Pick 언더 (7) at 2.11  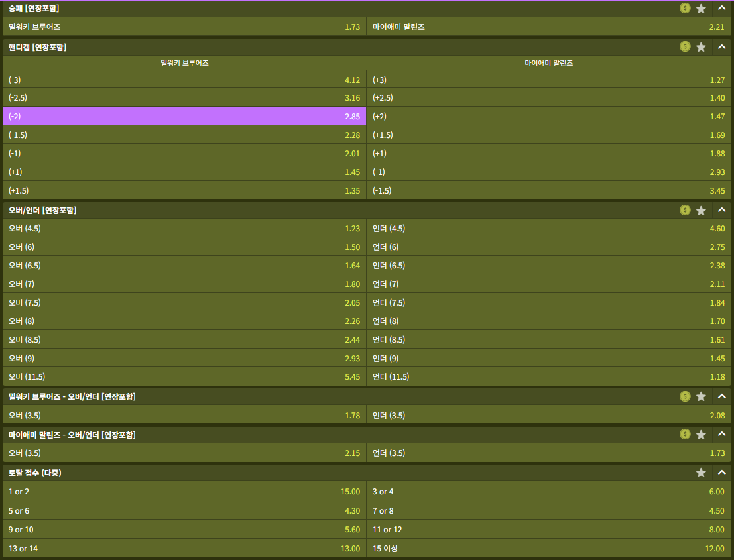(x=548, y=284)
